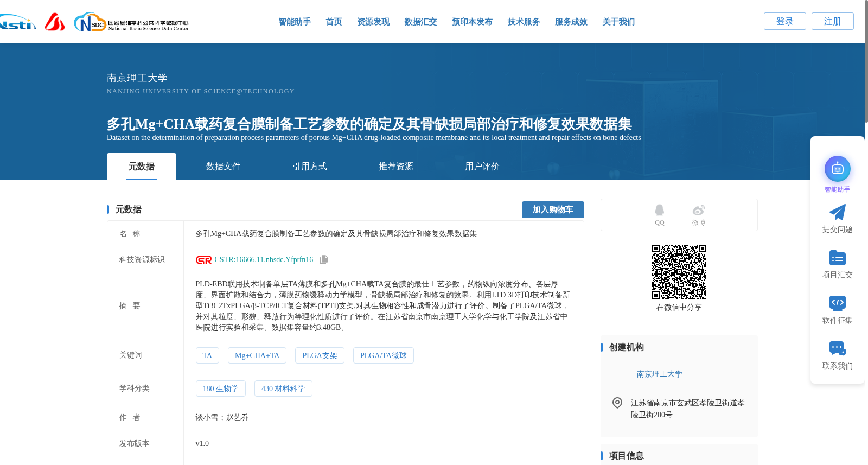Click the red flame-shaped logo in header
Viewport: 868px width, 465px height.
tap(54, 22)
